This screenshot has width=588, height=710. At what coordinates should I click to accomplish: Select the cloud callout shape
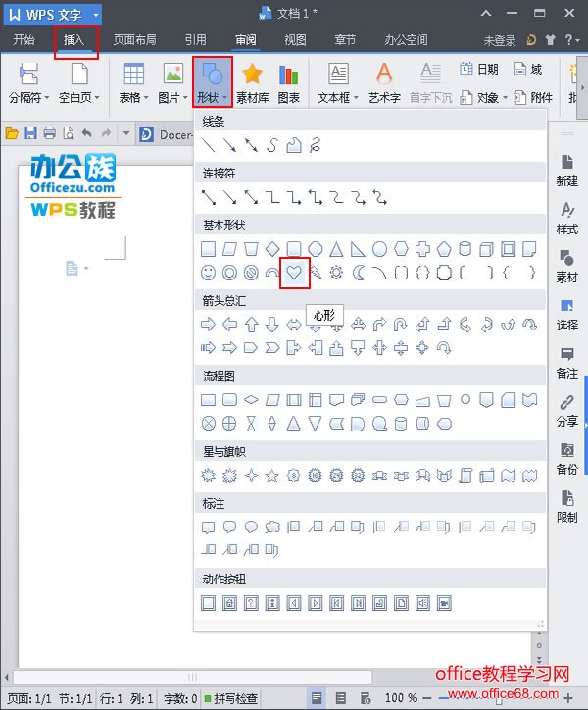[272, 527]
